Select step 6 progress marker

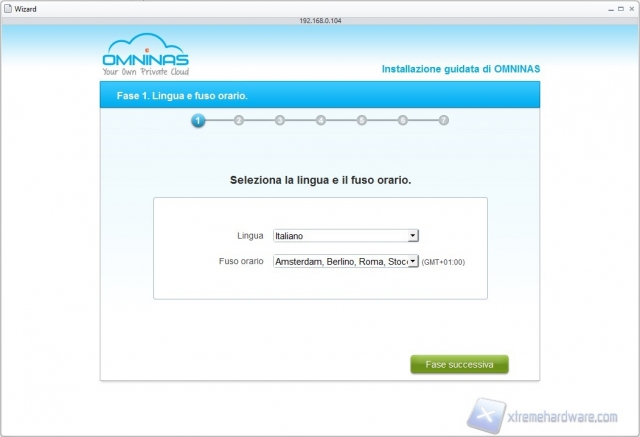403,120
